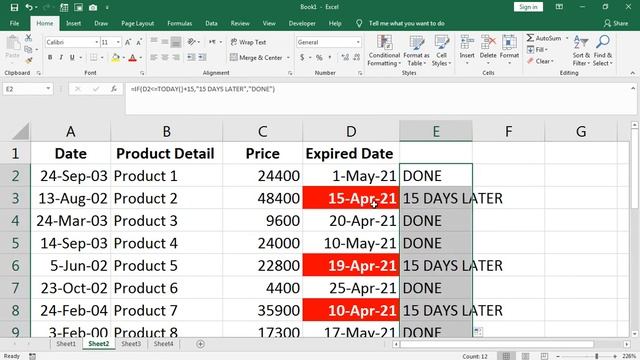640x360 pixels.
Task: Open Conditional Formatting
Action: pyautogui.click(x=384, y=51)
